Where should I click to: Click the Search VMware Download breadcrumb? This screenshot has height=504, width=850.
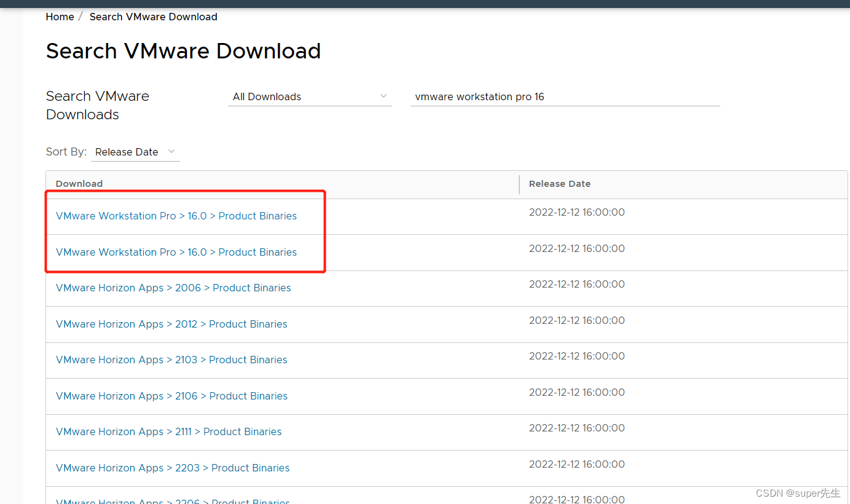(x=153, y=17)
